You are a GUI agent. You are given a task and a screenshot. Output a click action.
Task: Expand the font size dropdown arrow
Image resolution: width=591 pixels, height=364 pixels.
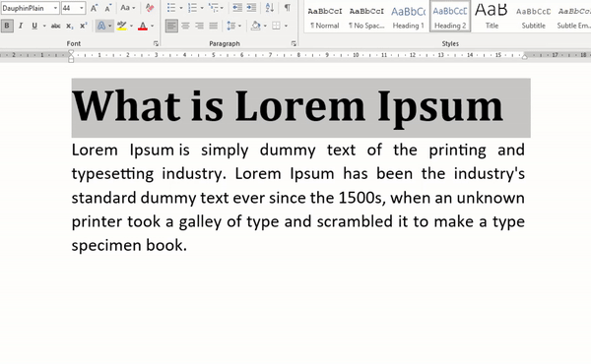(x=82, y=8)
